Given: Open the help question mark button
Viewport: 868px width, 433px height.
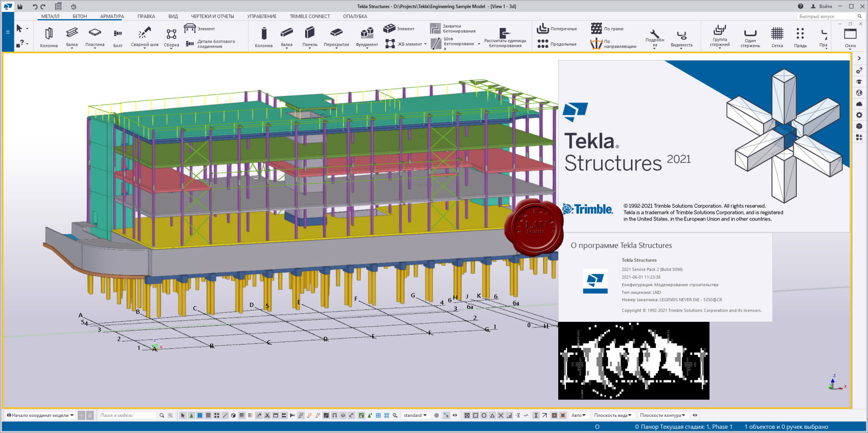Looking at the screenshot, I should point(801,6).
